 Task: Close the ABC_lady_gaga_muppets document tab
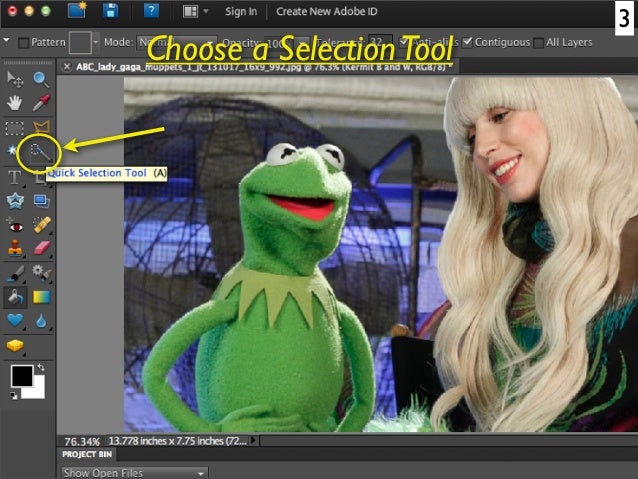(67, 67)
